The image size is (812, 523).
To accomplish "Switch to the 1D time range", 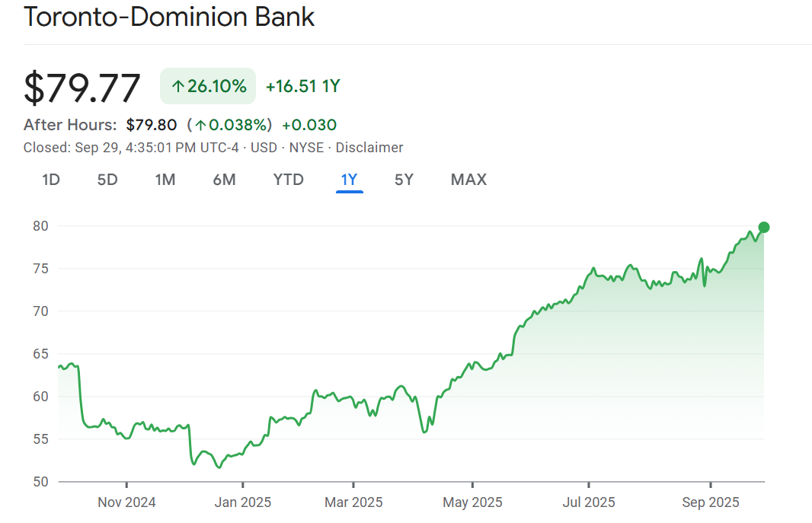I will click(x=51, y=180).
